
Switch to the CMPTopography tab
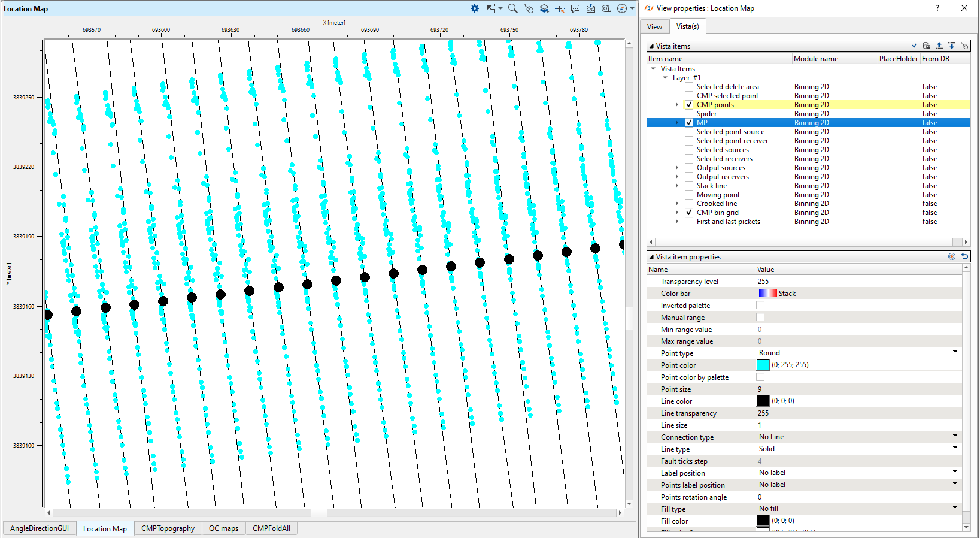pos(168,528)
